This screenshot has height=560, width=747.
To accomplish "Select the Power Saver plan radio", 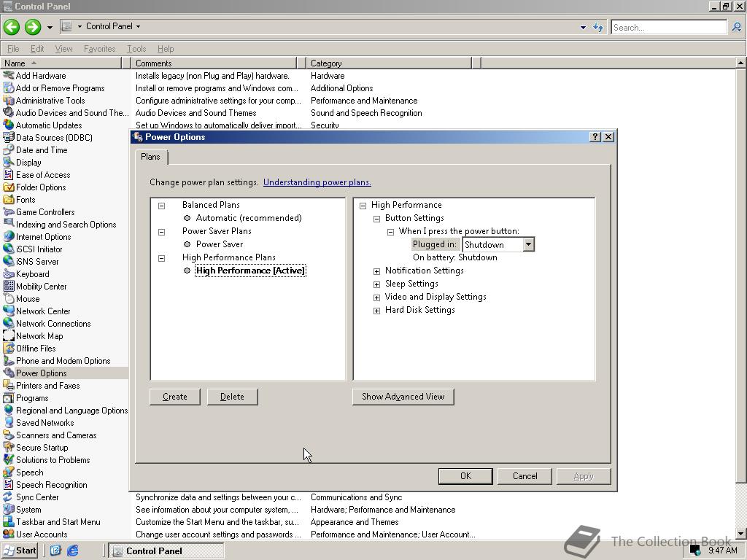I will click(x=187, y=244).
